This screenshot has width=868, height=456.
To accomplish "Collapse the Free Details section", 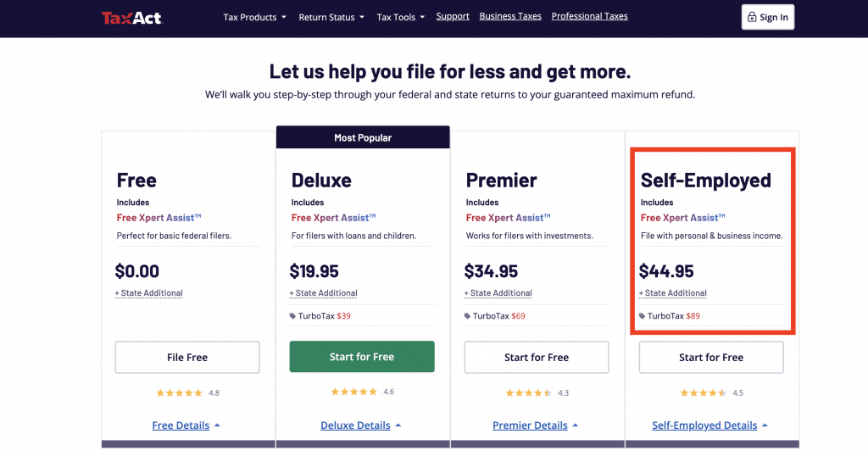I will (186, 425).
